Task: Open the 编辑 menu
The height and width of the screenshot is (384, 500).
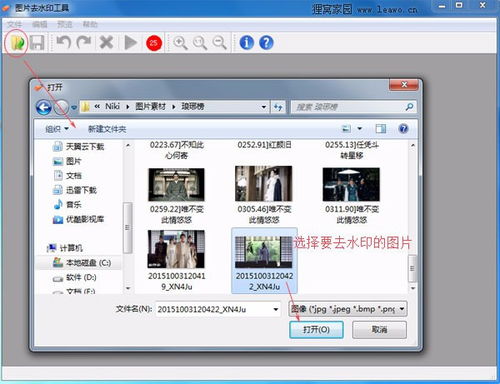Action: 40,24
